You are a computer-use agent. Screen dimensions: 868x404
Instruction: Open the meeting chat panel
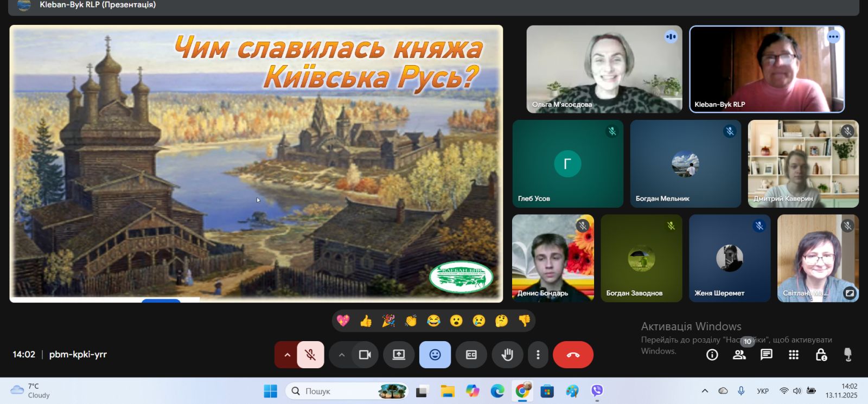click(766, 355)
